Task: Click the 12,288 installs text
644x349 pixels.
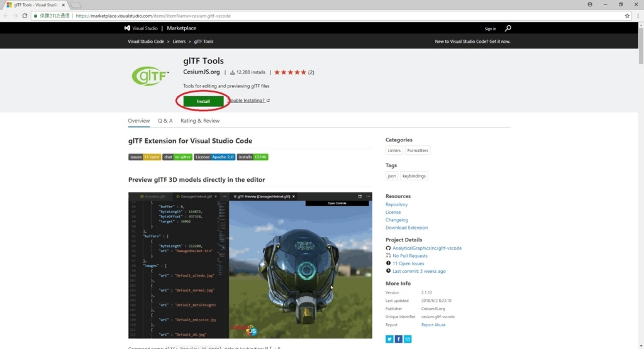Action: coord(250,72)
